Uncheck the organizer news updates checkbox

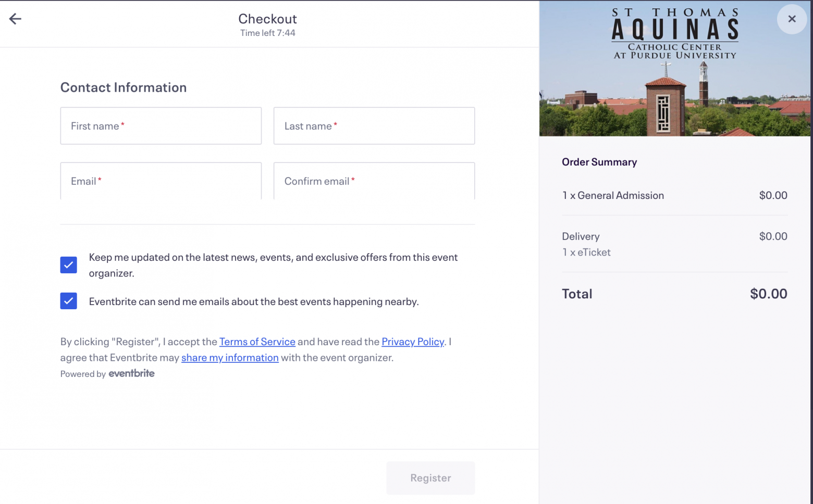click(x=69, y=265)
